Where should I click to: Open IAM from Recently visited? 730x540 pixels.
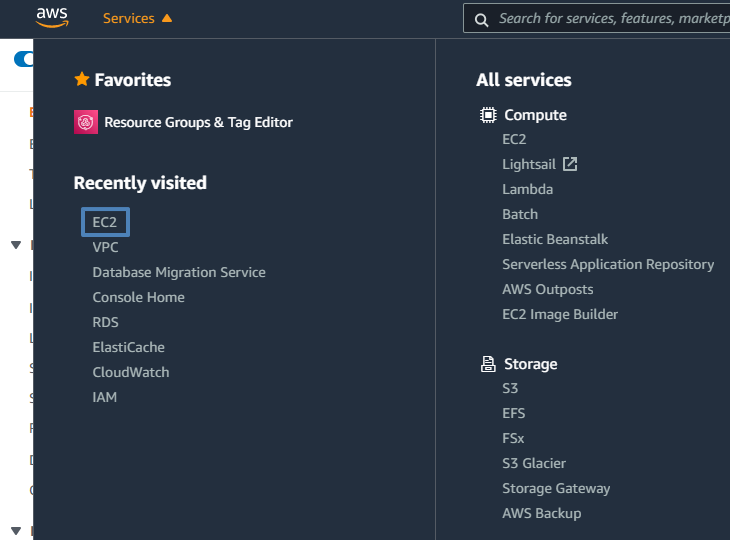point(105,397)
